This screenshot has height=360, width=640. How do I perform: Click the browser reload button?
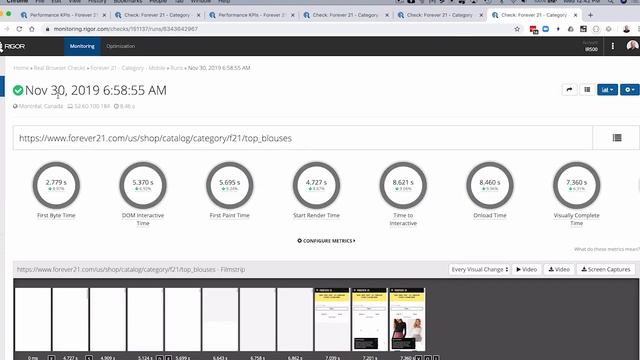point(19,29)
